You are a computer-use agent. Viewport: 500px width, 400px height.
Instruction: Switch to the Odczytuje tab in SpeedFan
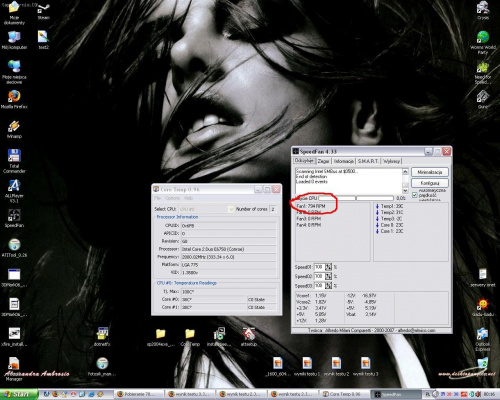coord(304,161)
